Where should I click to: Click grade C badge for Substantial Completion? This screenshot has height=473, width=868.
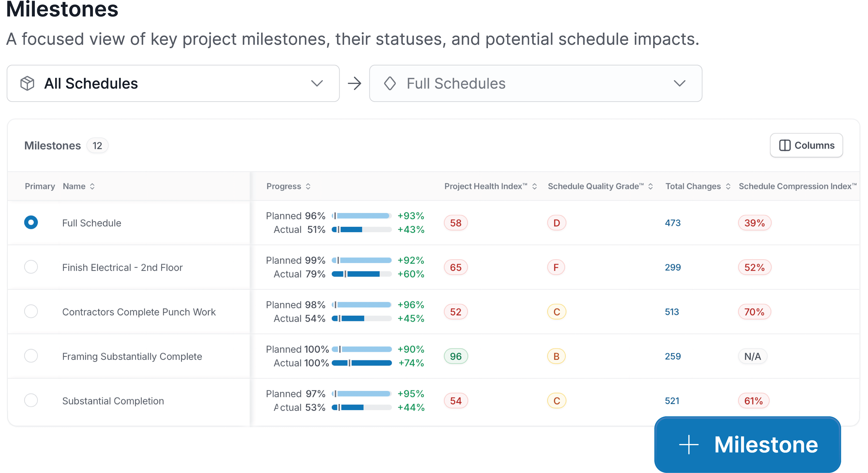coord(556,401)
